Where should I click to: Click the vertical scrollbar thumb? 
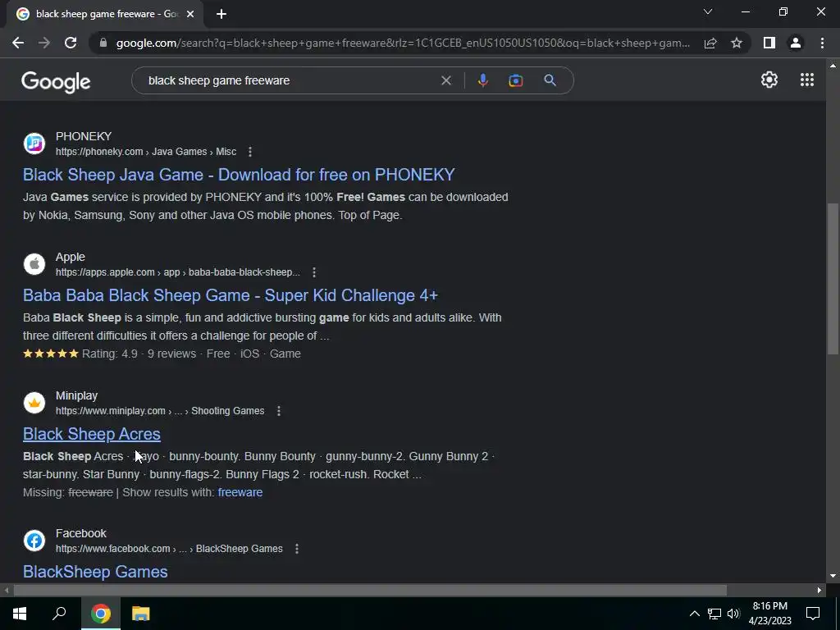[833, 279]
